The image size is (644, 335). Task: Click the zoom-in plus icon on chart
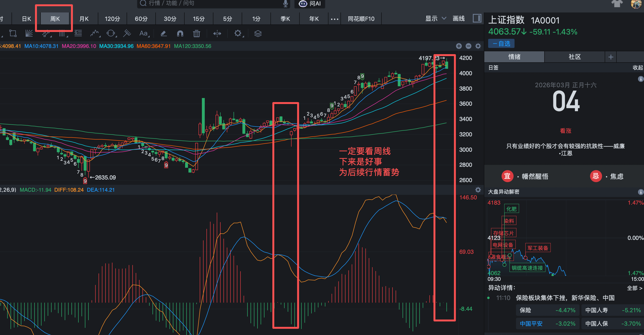[x=458, y=46]
